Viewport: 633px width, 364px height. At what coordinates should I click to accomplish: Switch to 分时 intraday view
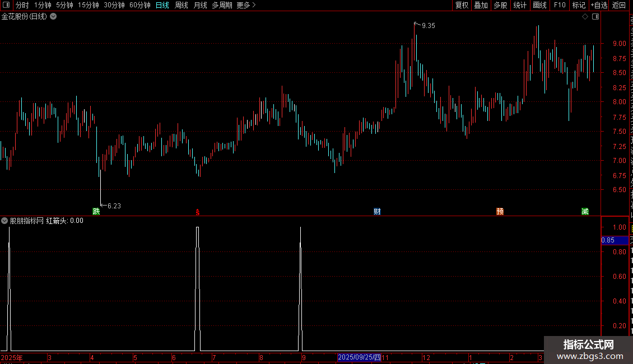click(22, 5)
